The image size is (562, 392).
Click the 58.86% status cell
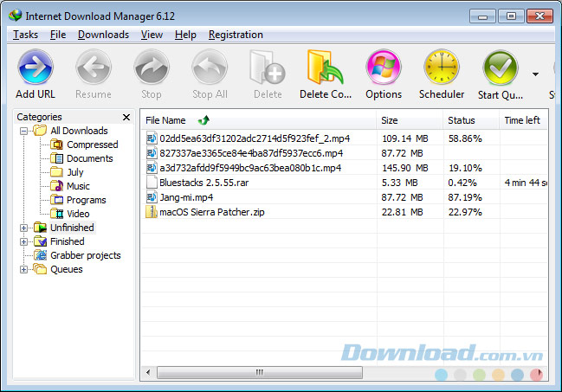click(x=465, y=138)
